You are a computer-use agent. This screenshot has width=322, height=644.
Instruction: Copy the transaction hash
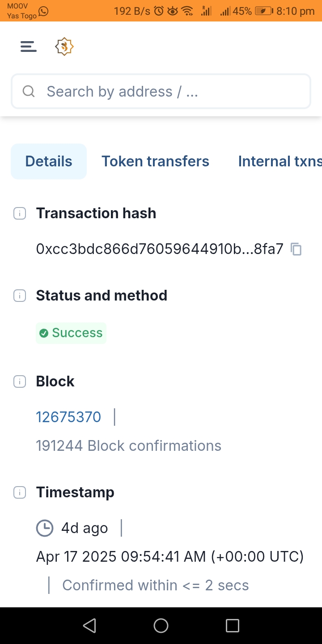click(296, 249)
